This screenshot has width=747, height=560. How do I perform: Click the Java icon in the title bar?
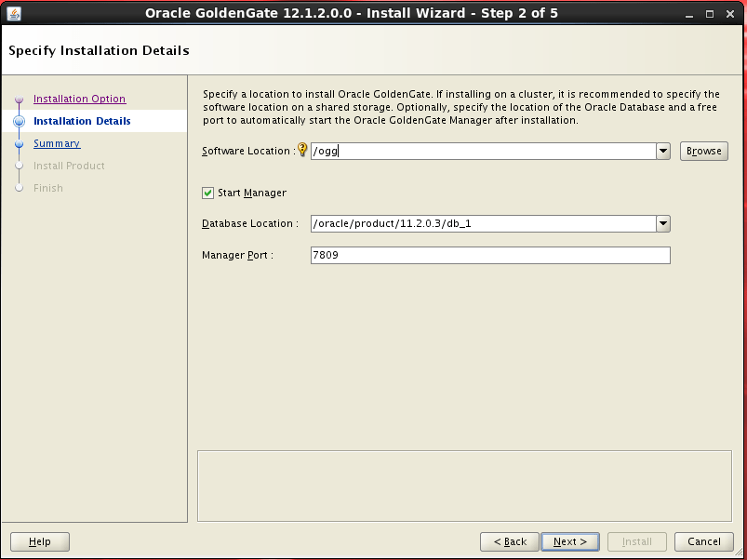14,14
